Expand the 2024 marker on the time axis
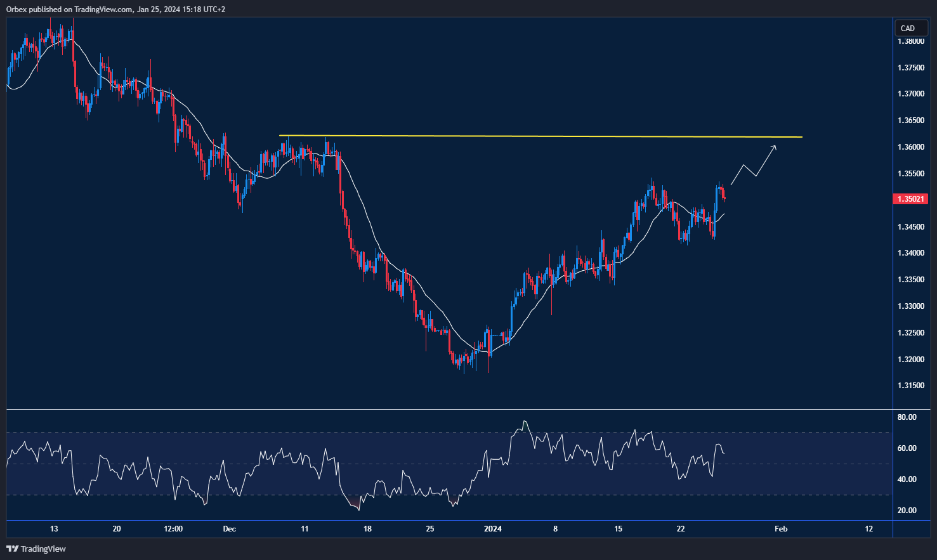 493,528
